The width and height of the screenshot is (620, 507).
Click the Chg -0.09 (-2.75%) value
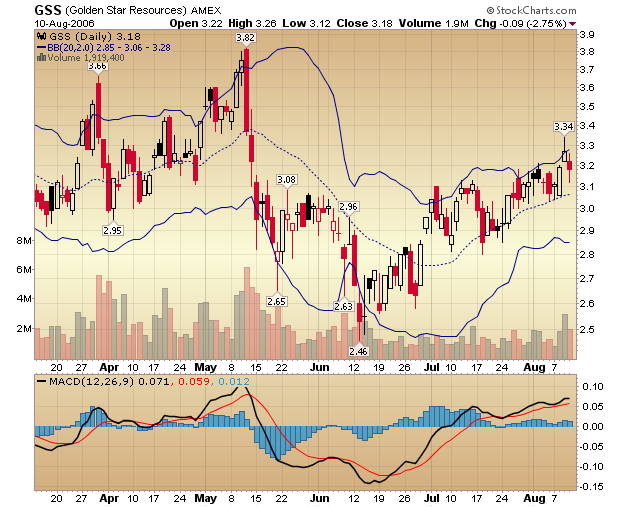click(521, 23)
